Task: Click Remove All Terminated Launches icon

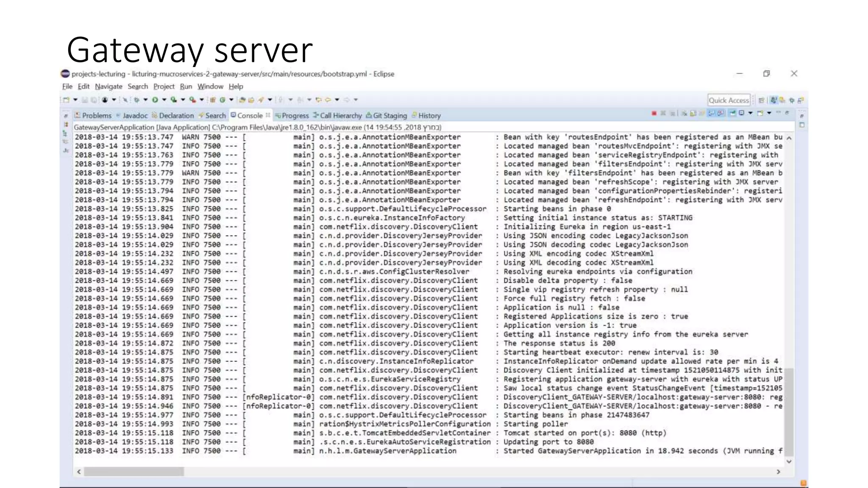Action: coord(673,113)
